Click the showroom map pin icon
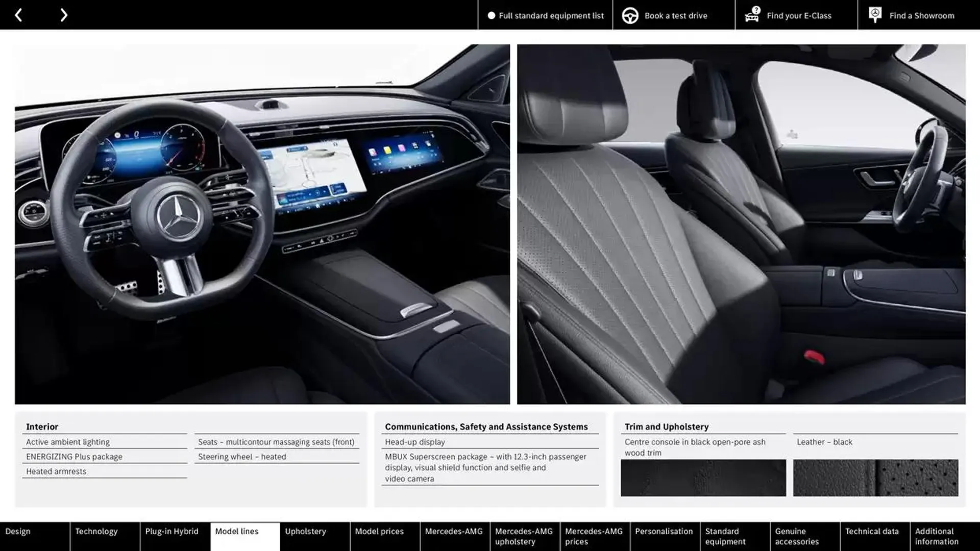The width and height of the screenshot is (980, 551). 874,15
